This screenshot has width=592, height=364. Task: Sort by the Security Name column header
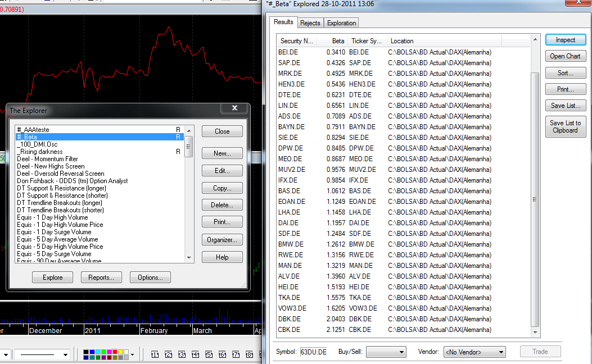296,41
